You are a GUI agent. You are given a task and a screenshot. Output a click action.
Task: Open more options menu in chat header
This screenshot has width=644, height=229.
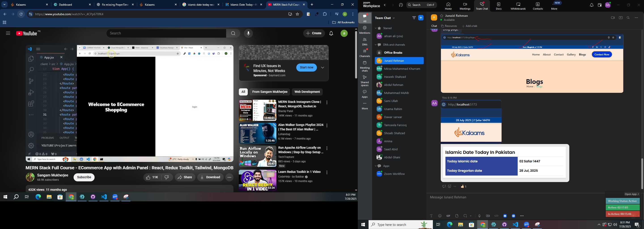pyautogui.click(x=636, y=18)
